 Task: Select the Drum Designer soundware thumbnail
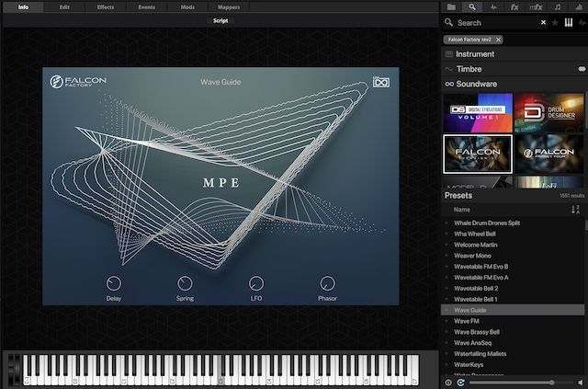tap(548, 112)
